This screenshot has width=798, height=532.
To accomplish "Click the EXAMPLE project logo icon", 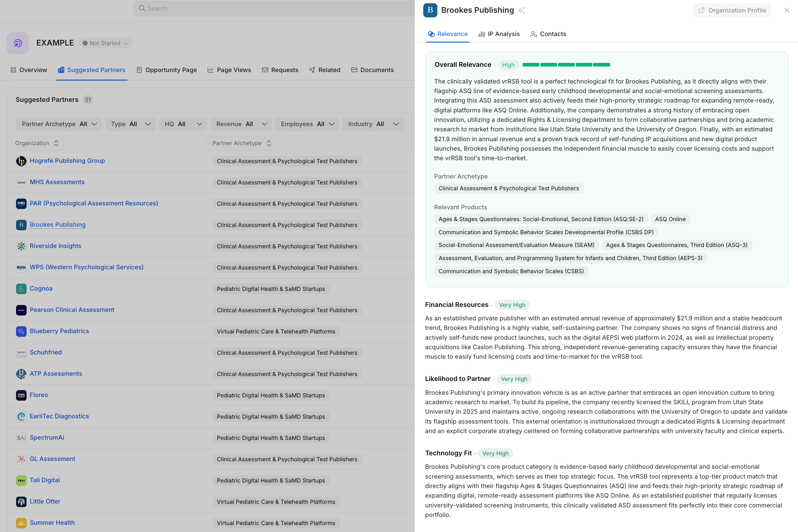I will click(18, 43).
